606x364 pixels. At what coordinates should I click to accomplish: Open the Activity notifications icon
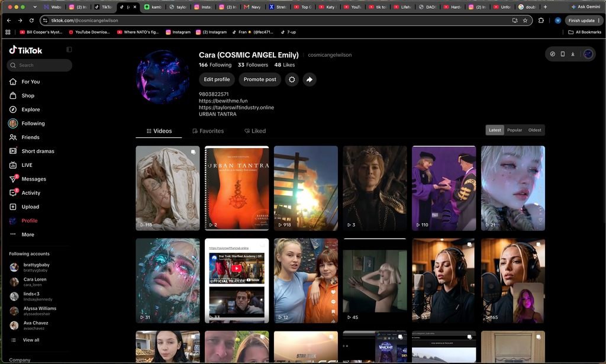click(x=13, y=193)
